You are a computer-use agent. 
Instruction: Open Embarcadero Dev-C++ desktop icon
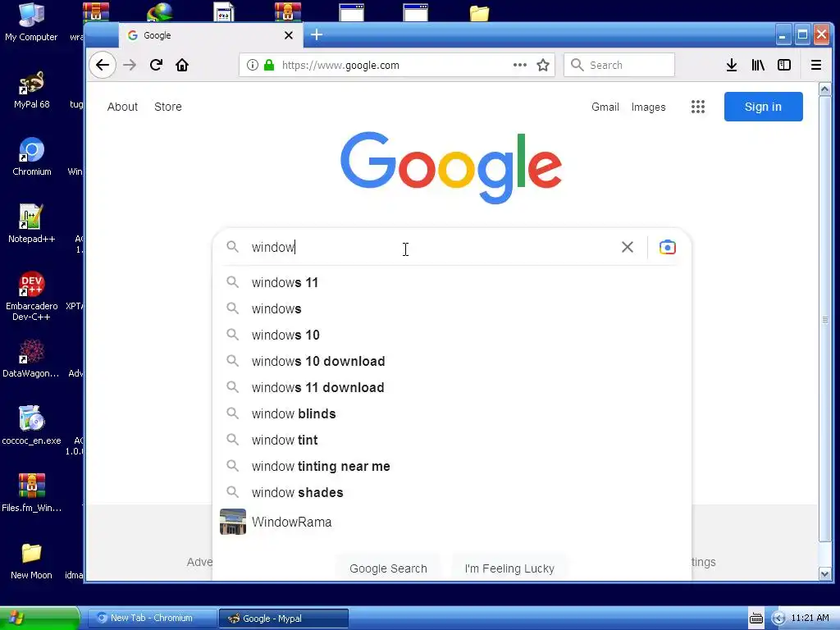pyautogui.click(x=32, y=296)
